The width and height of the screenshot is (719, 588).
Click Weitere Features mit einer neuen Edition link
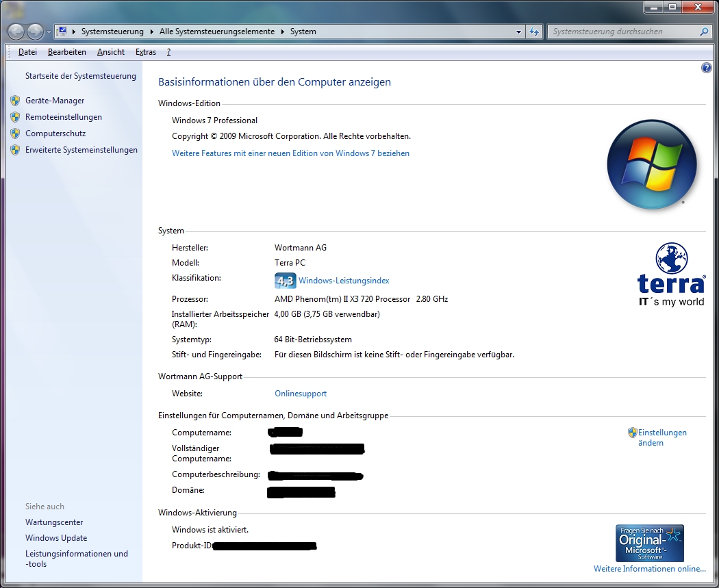click(x=291, y=153)
